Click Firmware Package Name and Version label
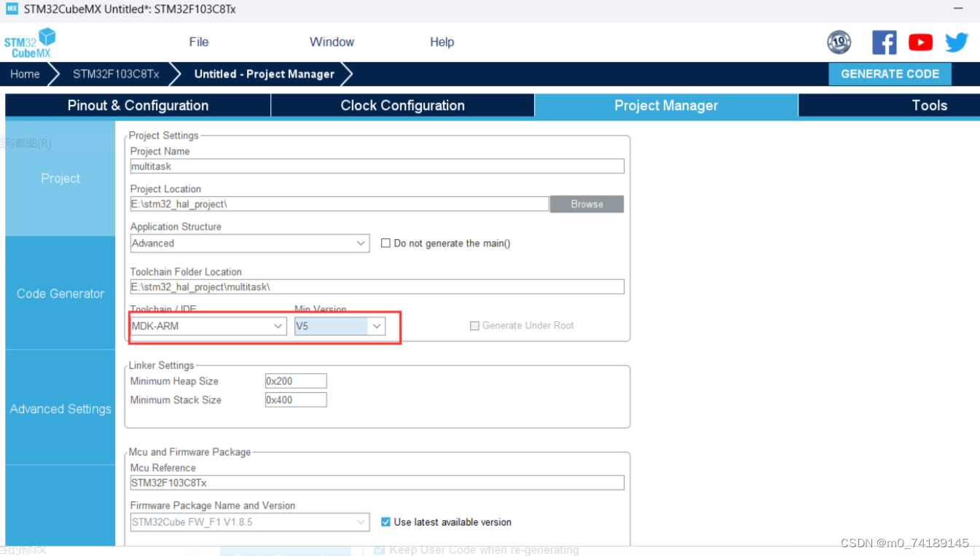Image resolution: width=980 pixels, height=556 pixels. click(213, 505)
